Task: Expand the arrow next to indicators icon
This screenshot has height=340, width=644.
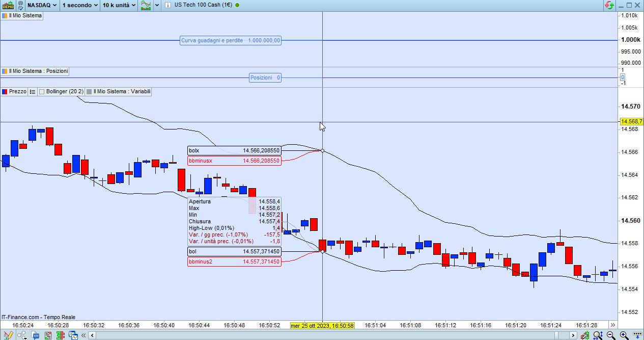Action: [157, 5]
